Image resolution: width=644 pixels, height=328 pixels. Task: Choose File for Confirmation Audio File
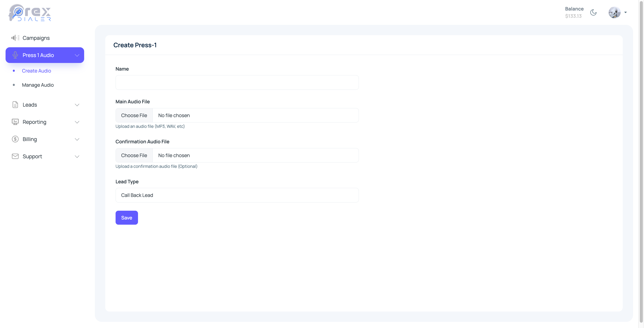tap(134, 155)
